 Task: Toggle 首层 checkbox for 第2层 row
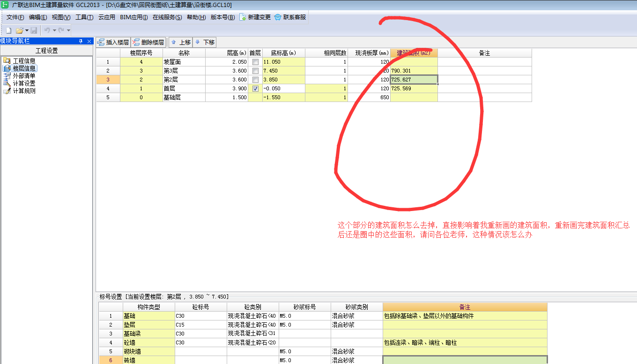255,80
